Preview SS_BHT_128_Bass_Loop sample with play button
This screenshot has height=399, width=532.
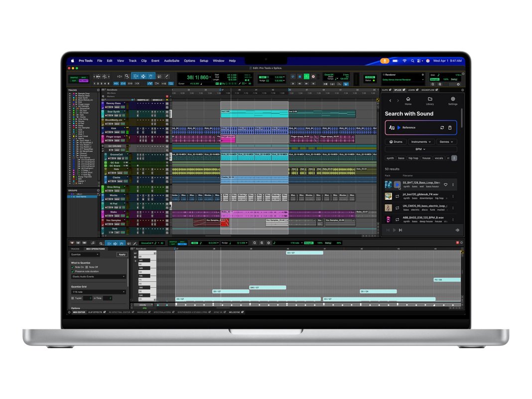tap(397, 185)
